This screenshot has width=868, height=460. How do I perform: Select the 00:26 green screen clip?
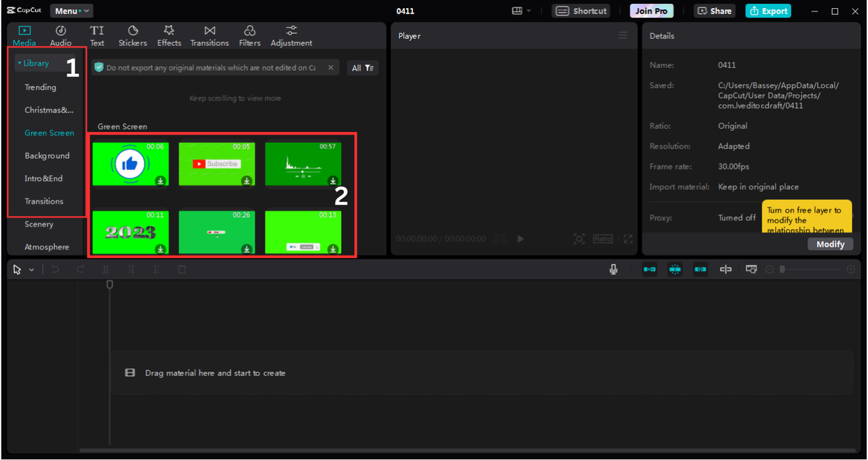click(217, 232)
